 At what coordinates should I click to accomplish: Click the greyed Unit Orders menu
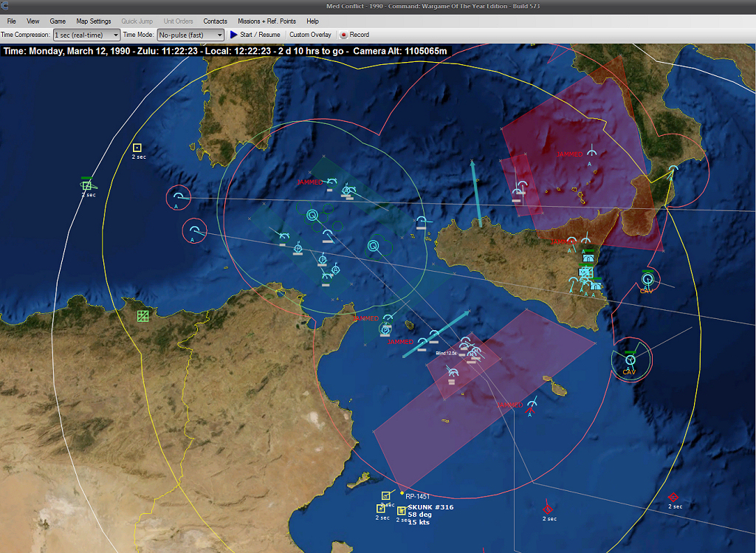click(178, 21)
